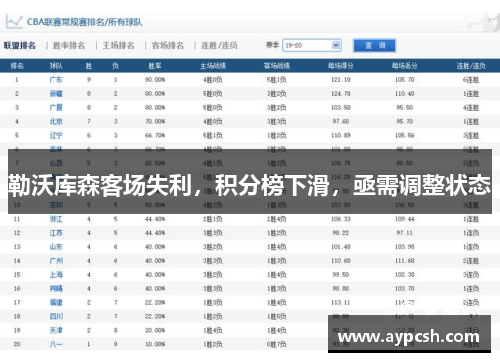500x362 pixels.
Task: Switch to the 胜率排名 tab
Action: click(x=69, y=45)
